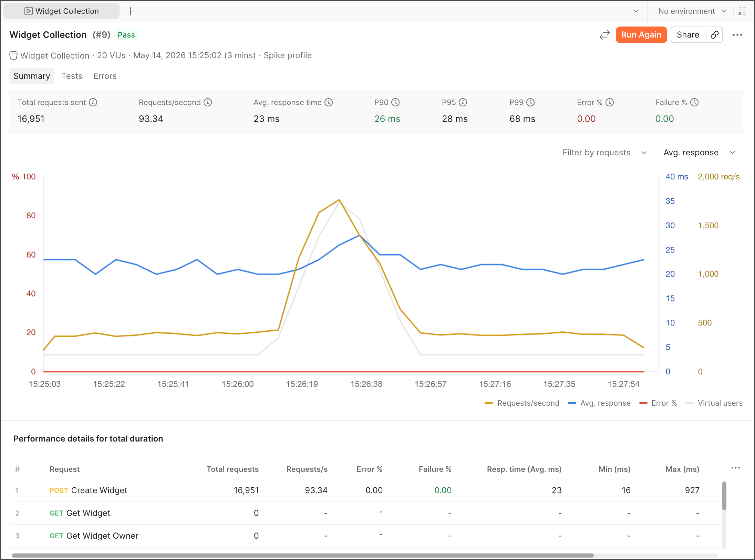Show info icon beside P99

pos(530,102)
